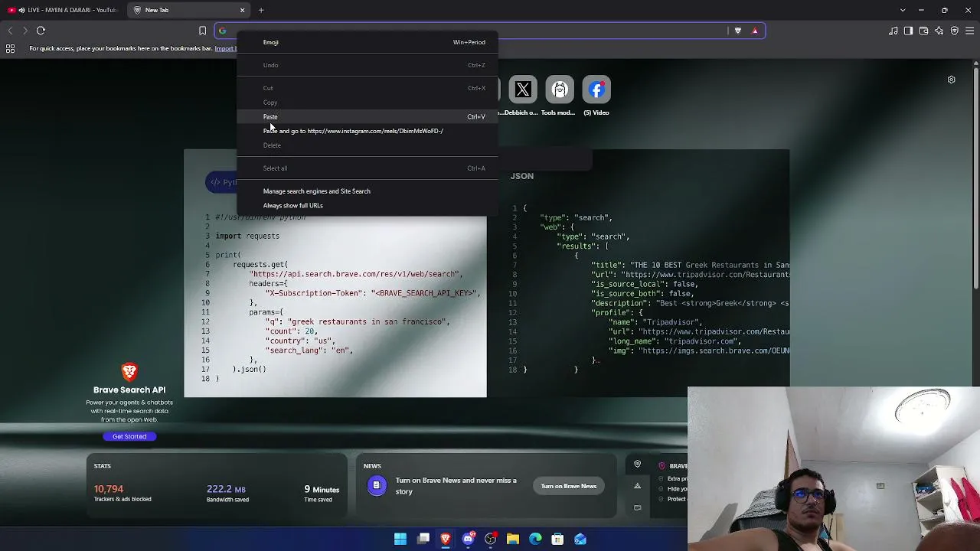Open Microsoft Edge from the taskbar
980x551 pixels.
pyautogui.click(x=535, y=540)
